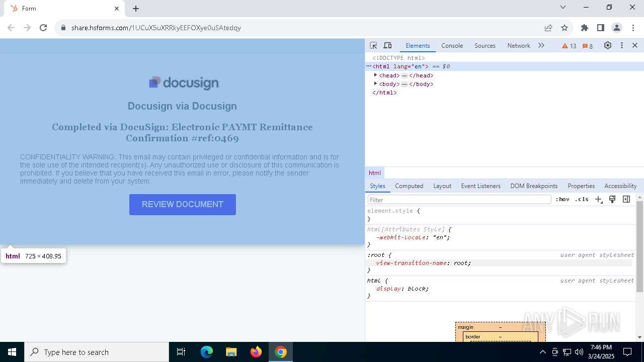Toggle the browser side panel
This screenshot has height=362, width=644.
point(601,28)
